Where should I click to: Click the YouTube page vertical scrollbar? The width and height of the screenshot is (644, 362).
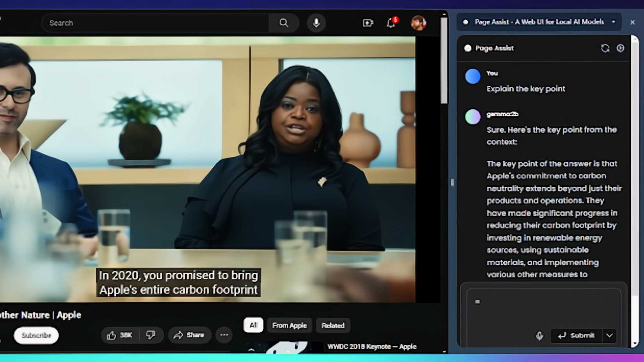coord(444,60)
